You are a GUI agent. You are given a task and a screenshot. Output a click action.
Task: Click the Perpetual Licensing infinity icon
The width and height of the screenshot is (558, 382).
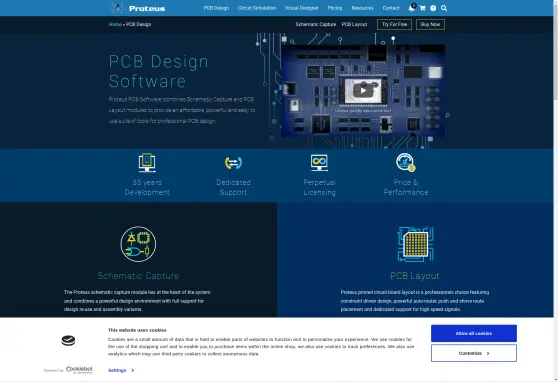point(319,162)
